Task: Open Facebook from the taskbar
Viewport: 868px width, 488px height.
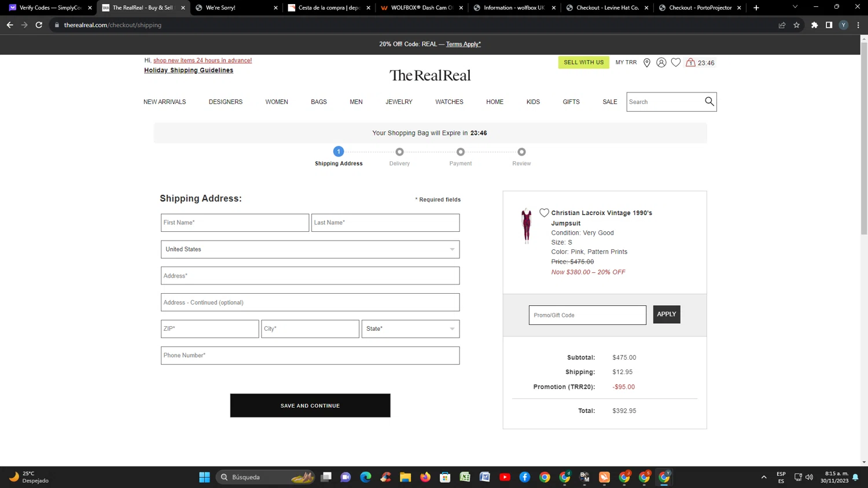Action: [x=525, y=477]
